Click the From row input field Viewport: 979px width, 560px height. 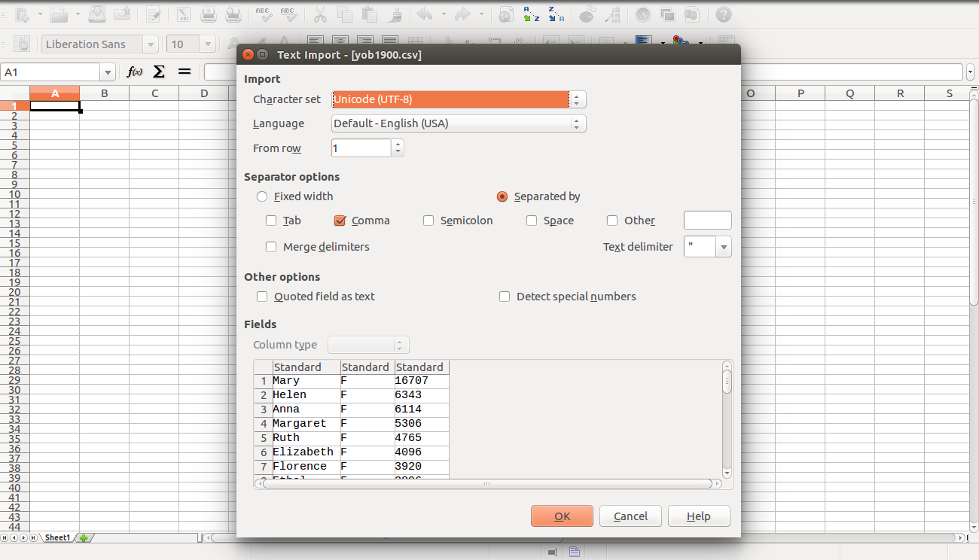[361, 148]
